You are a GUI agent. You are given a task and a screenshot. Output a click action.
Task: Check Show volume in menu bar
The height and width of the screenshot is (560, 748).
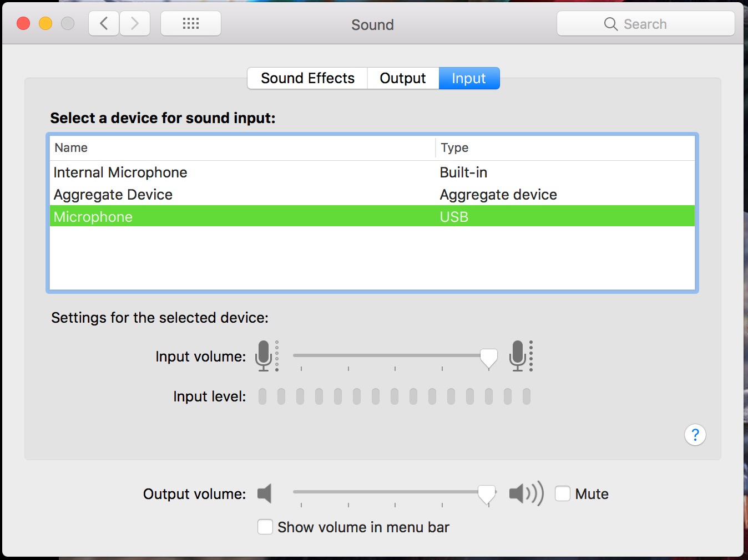(265, 527)
